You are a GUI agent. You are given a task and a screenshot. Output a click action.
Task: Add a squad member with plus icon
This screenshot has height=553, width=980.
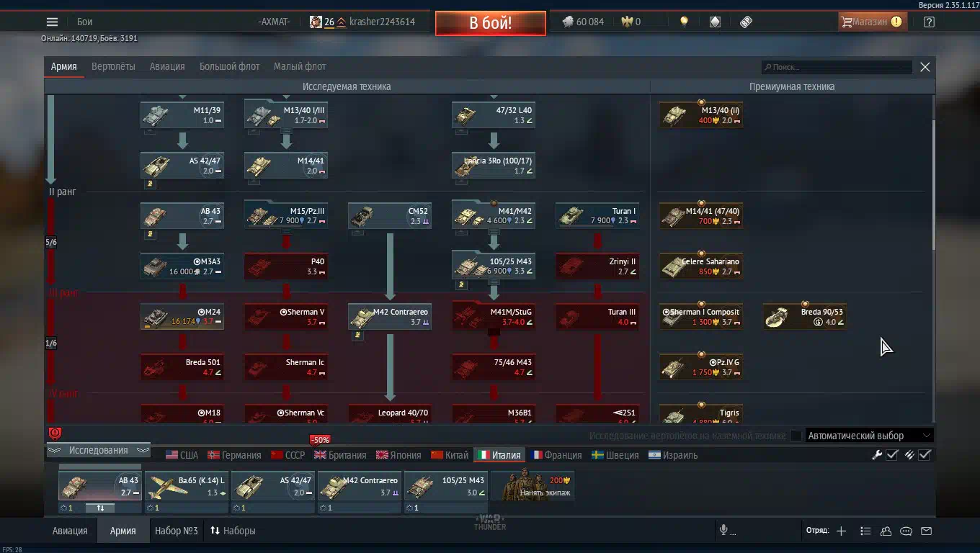(841, 531)
